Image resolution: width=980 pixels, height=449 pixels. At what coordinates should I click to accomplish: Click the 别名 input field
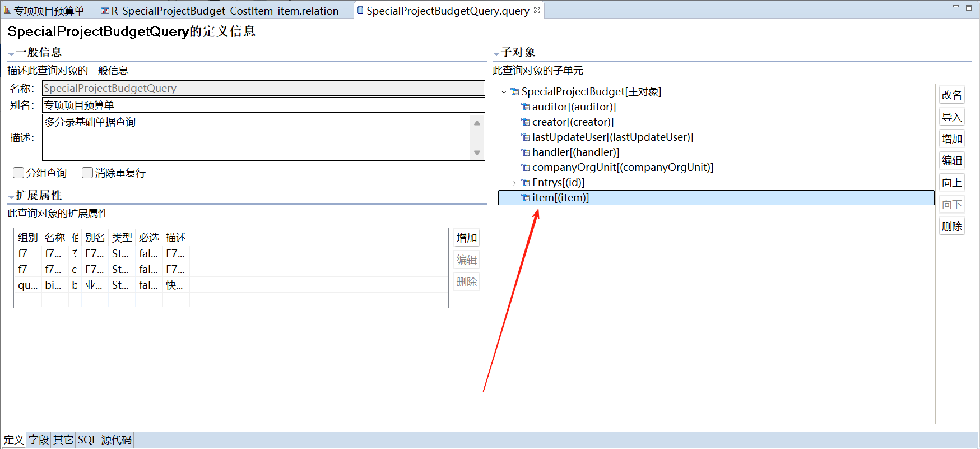coord(263,105)
